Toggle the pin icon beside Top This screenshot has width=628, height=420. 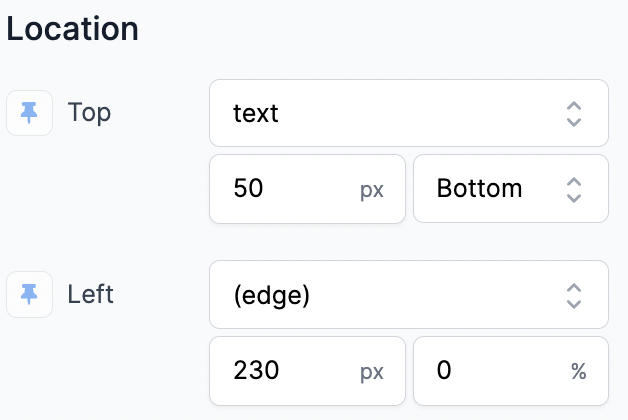pos(29,113)
